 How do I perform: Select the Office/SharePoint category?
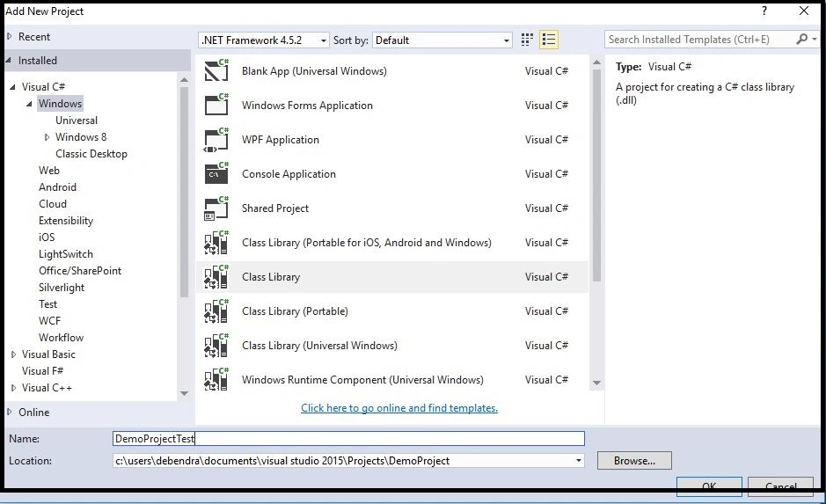pos(80,271)
